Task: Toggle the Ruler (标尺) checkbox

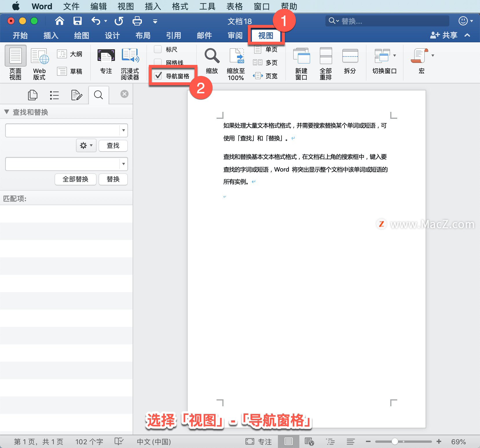Action: (x=158, y=49)
